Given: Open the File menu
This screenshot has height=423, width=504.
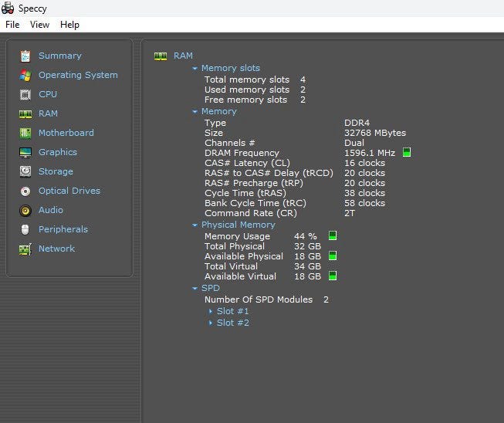Looking at the screenshot, I should (x=12, y=25).
